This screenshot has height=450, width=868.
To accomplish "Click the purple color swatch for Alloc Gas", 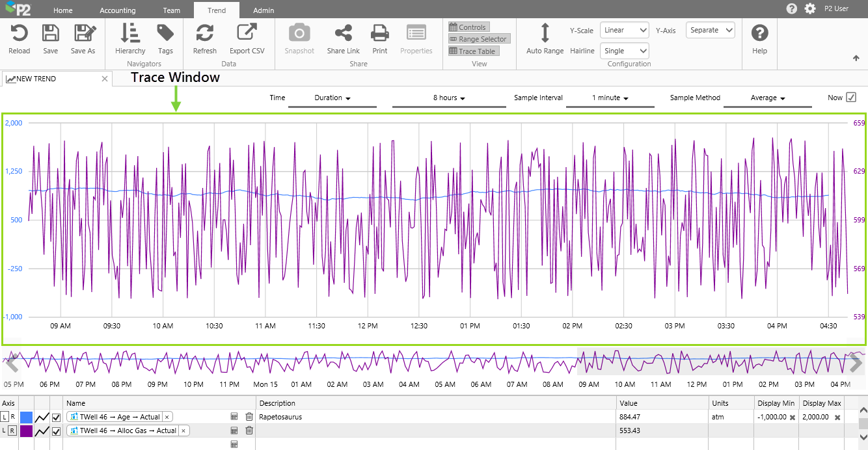I will coord(27,430).
